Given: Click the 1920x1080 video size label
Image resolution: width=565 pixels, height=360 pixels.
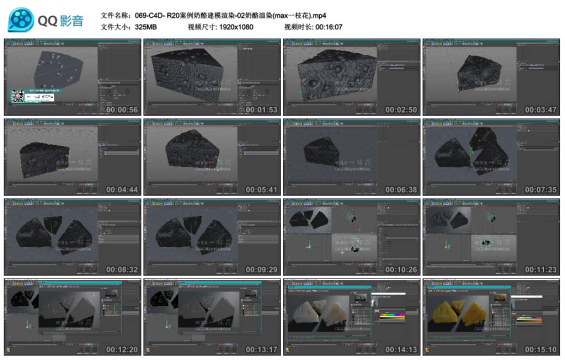Looking at the screenshot, I should tap(236, 27).
